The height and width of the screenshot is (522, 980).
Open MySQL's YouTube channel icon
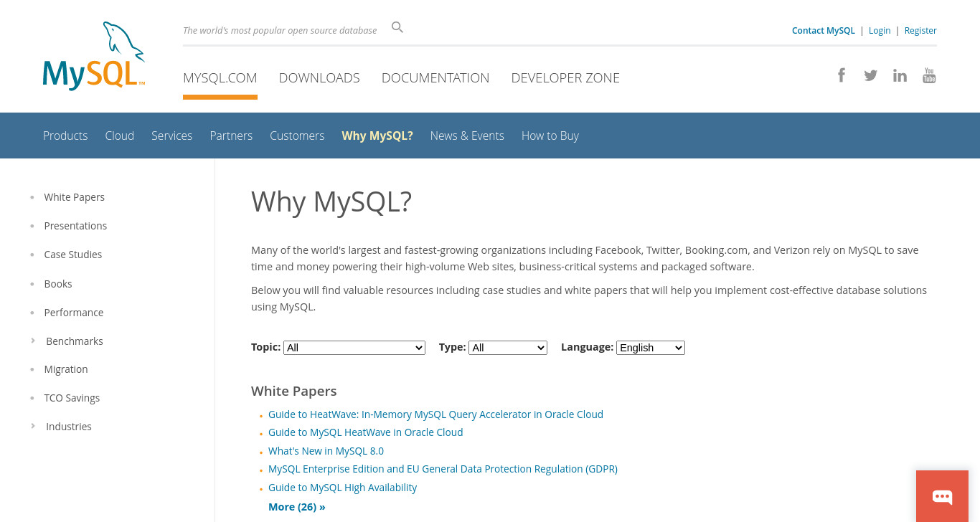click(929, 75)
